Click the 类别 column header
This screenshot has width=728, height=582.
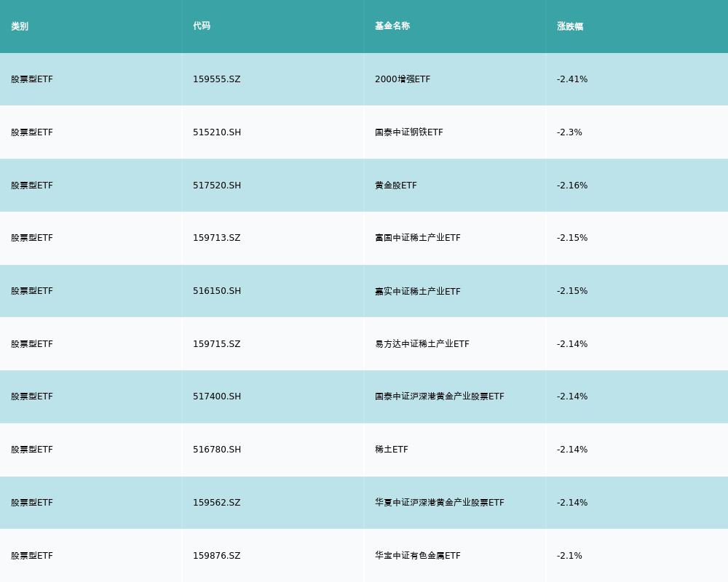pyautogui.click(x=20, y=26)
